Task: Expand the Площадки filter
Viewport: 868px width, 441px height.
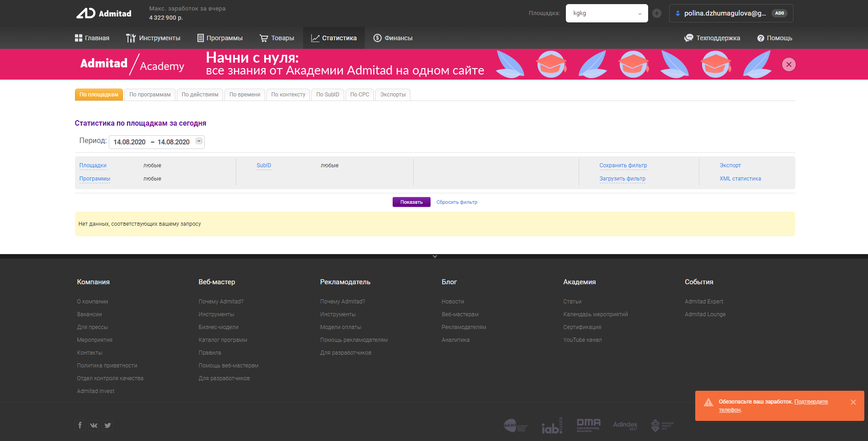Action: pos(93,165)
